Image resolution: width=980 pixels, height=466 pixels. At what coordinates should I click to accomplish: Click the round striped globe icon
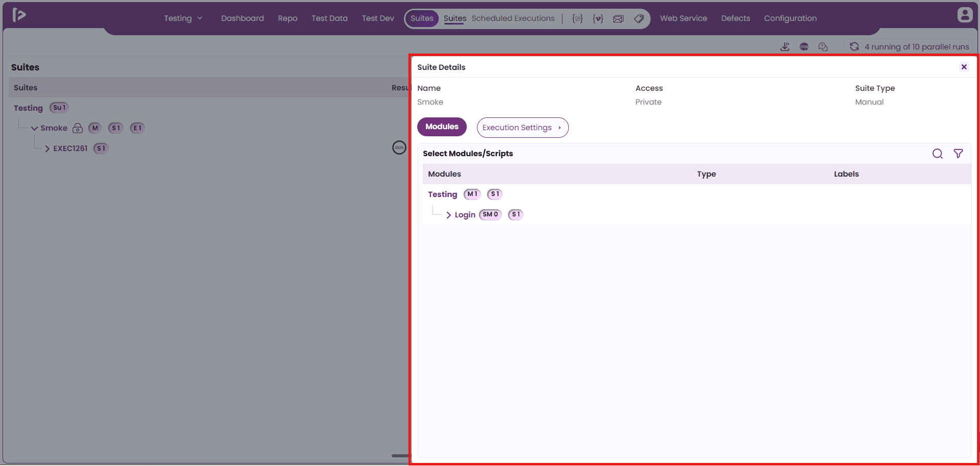[x=804, y=47]
